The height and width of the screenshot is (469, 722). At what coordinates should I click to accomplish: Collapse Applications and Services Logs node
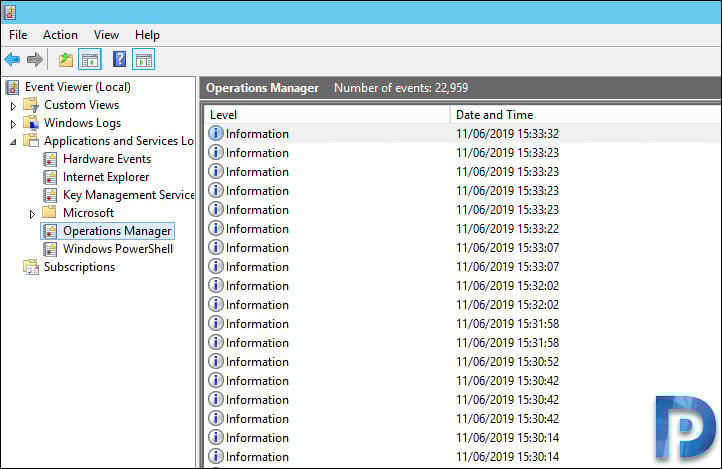point(13,142)
